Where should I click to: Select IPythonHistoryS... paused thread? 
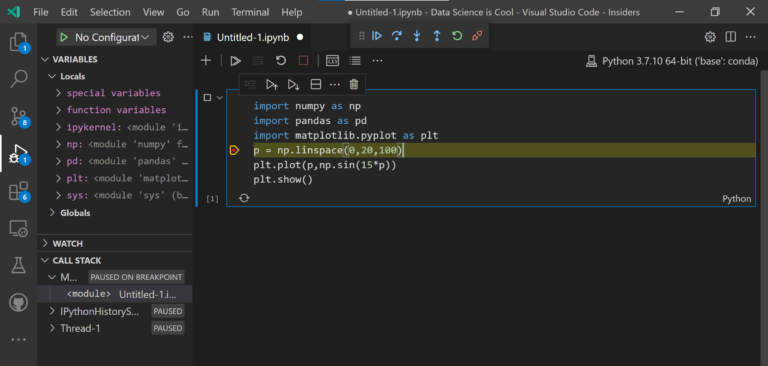[115, 311]
